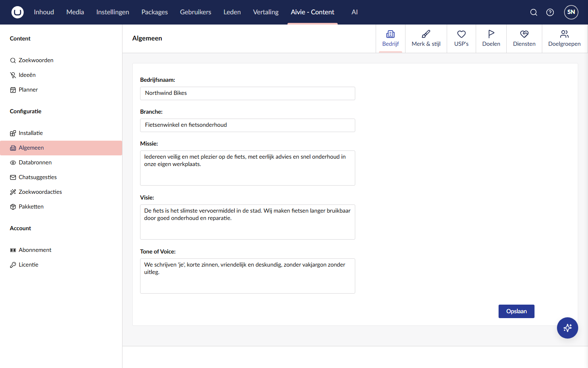Viewport: 588px width, 368px height.
Task: Open the help question mark icon
Action: 550,12
